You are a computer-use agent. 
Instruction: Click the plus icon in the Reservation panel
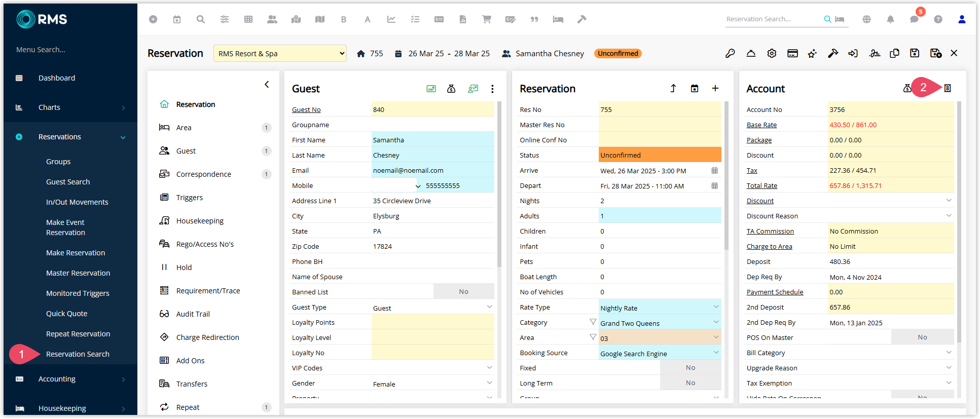tap(715, 88)
